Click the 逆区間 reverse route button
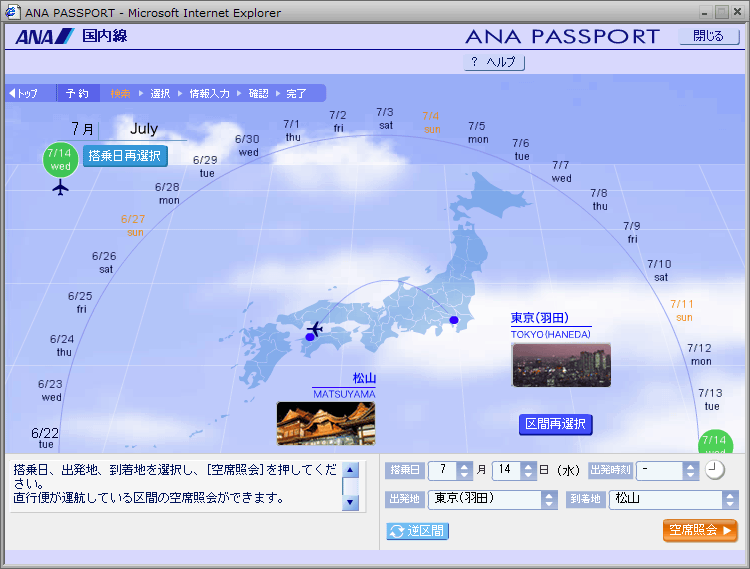This screenshot has height=569, width=750. 417,531
